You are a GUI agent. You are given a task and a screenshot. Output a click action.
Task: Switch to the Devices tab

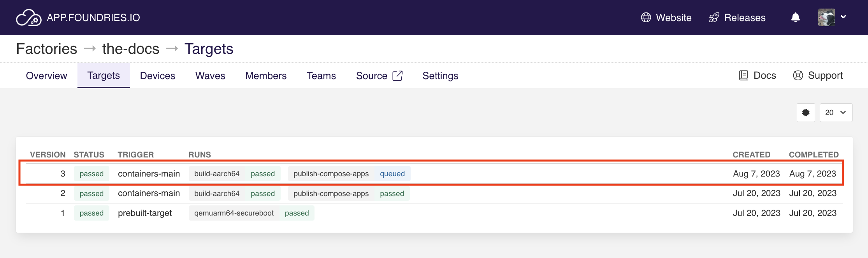[x=157, y=76]
